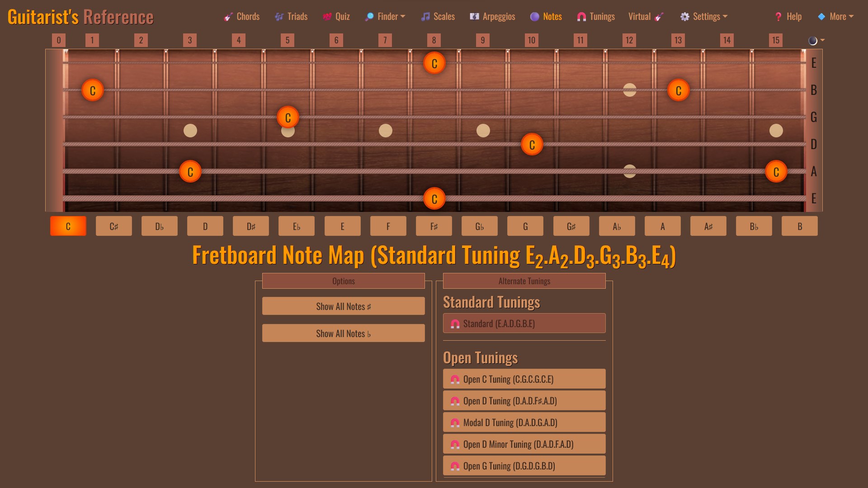Click the purple Notes circle icon
The image size is (868, 488).
(535, 17)
